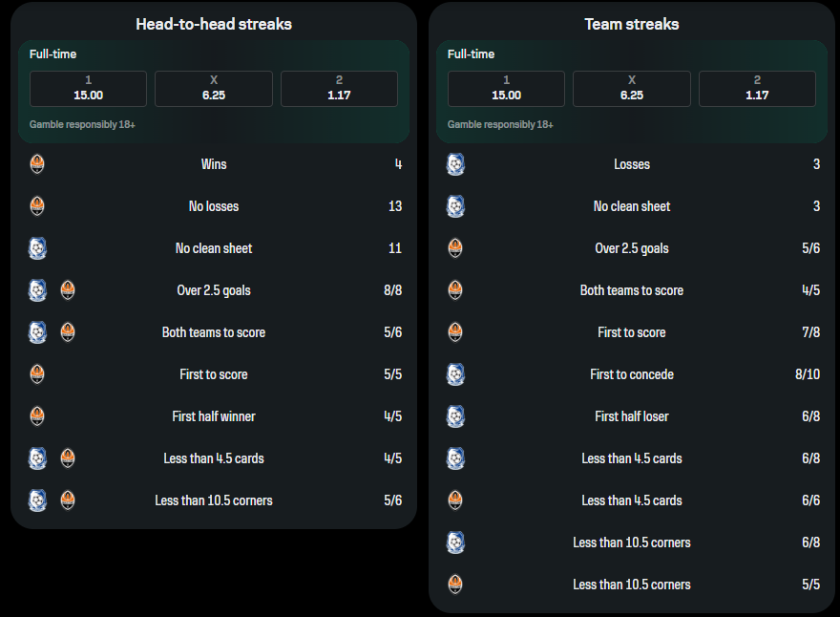Click the orange logo in Head-to-head Over 2.5 goals row

point(68,290)
